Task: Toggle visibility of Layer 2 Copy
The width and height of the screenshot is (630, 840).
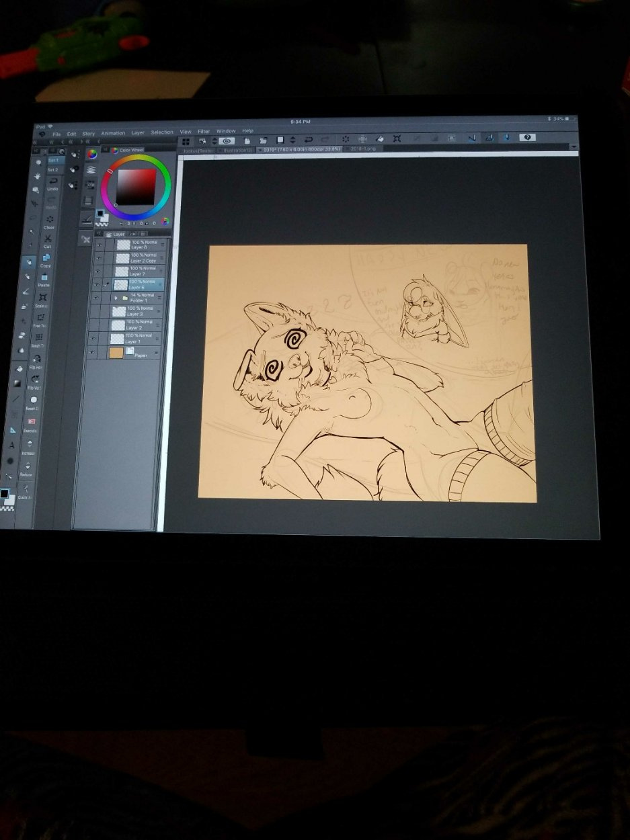Action: pyautogui.click(x=99, y=258)
